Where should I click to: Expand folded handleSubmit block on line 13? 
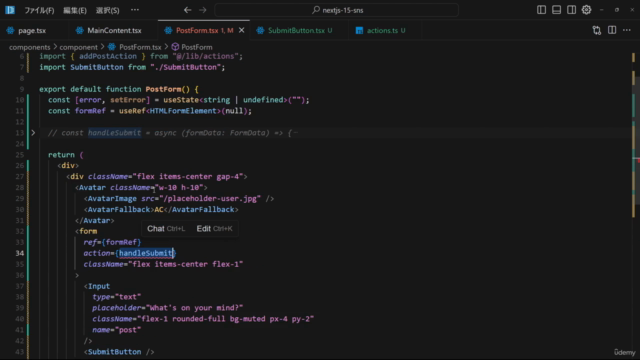tap(33, 133)
